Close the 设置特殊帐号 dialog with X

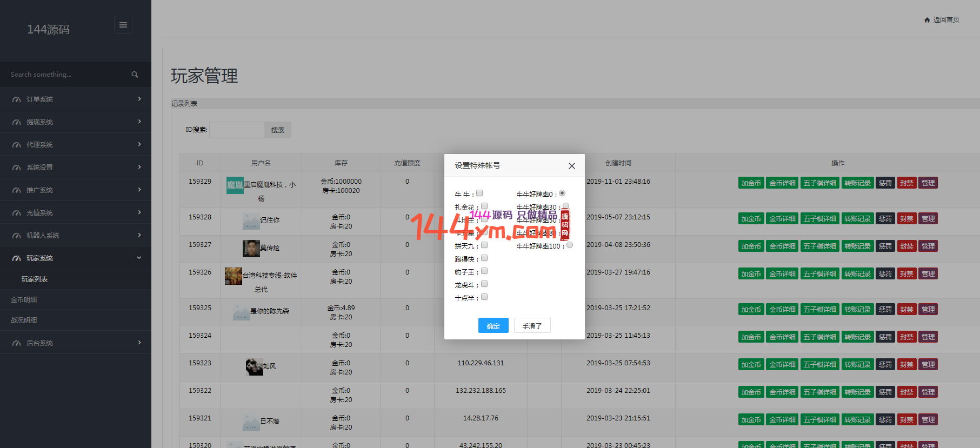click(571, 166)
